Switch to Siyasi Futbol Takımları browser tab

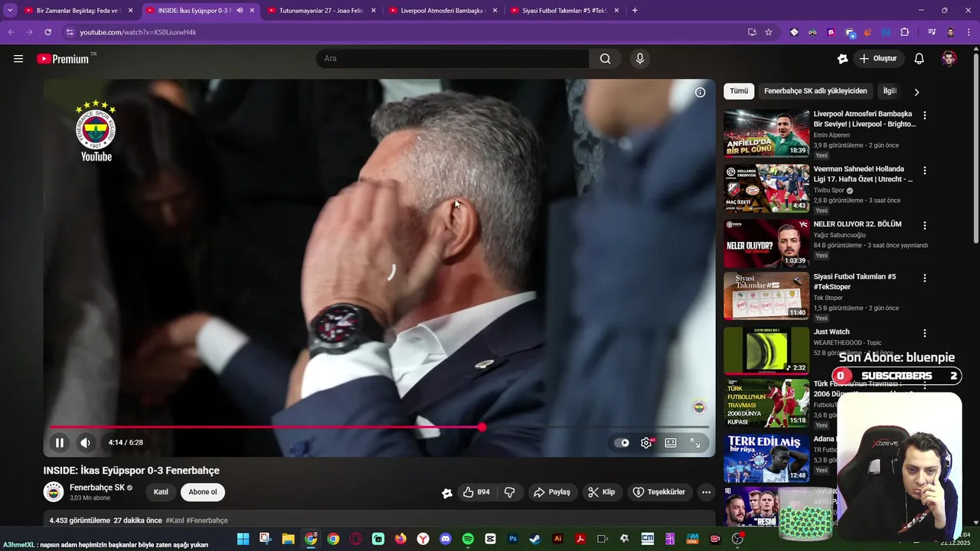coord(563,11)
